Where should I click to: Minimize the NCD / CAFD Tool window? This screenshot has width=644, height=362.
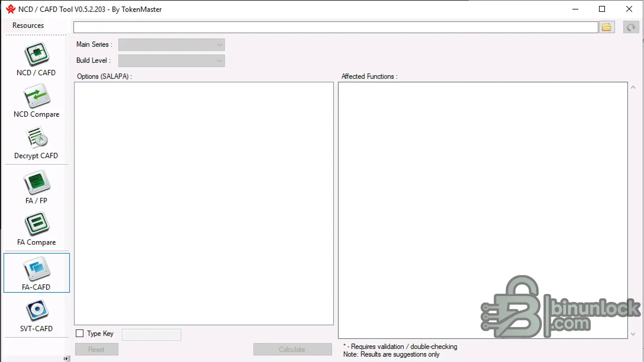(x=575, y=9)
